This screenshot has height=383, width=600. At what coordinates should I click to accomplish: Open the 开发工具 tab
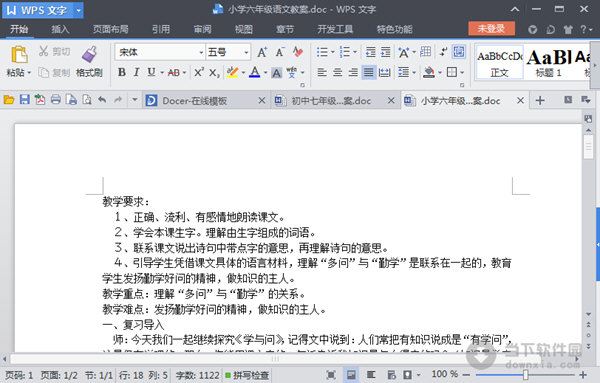pyautogui.click(x=335, y=29)
